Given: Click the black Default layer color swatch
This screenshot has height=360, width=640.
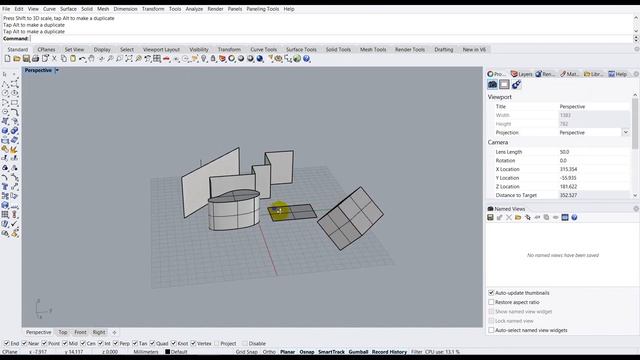Looking at the screenshot, I should coord(167,351).
